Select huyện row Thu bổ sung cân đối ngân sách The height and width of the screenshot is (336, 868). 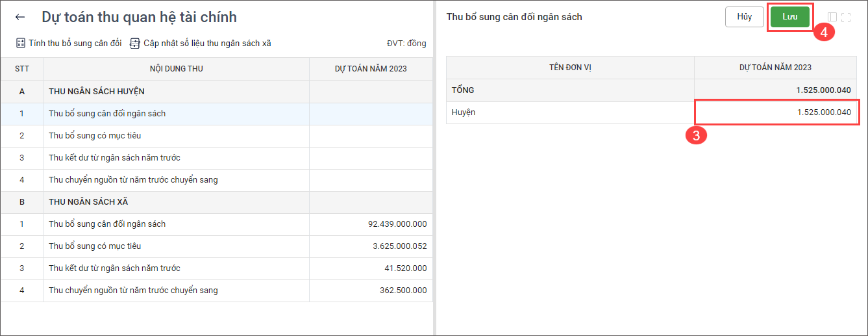pyautogui.click(x=107, y=114)
